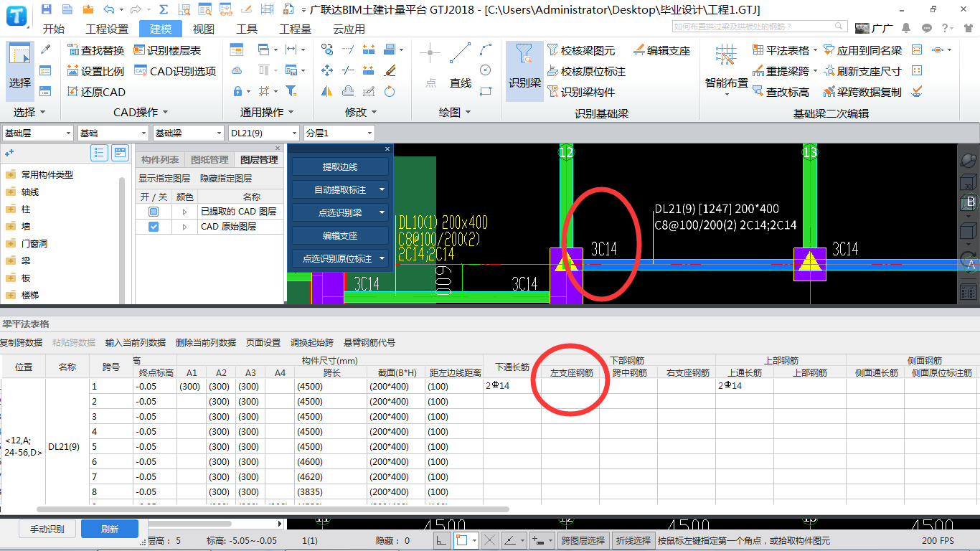
Task: Click the help search input field
Action: point(760,27)
